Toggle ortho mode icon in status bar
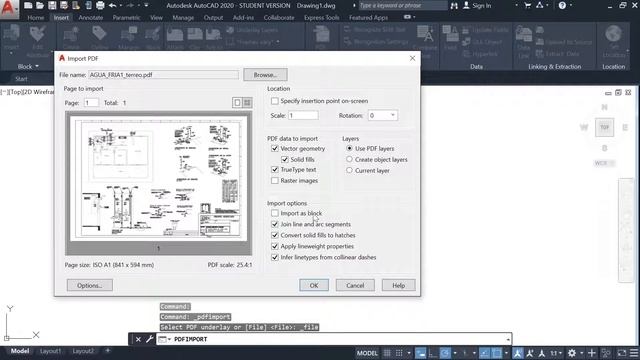The height and width of the screenshot is (360, 640). click(x=433, y=353)
